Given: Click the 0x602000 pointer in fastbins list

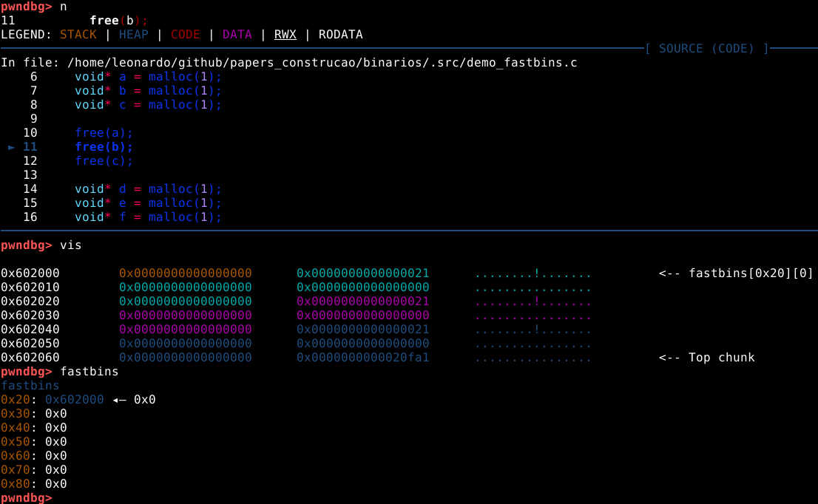Looking at the screenshot, I should (x=75, y=400).
